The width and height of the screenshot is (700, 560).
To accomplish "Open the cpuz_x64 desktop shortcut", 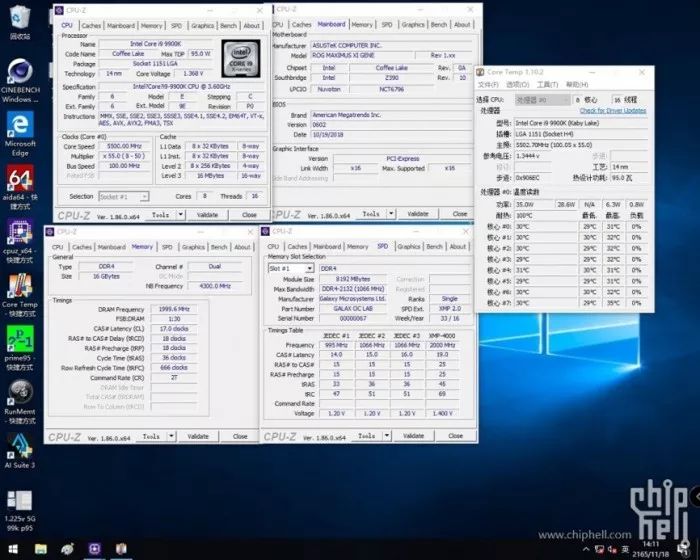I will 20,242.
